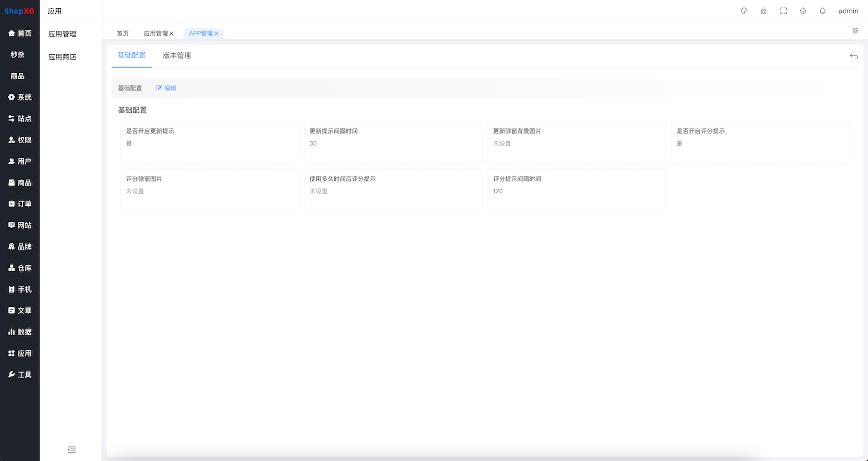Switch to the 版本管理 tab
Screen dimensions: 868x461
point(177,55)
